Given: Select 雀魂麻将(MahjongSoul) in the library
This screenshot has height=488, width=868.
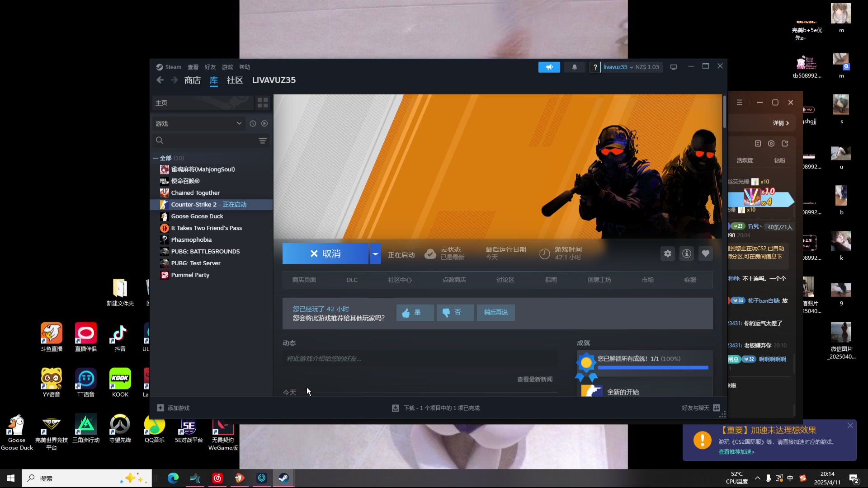Looking at the screenshot, I should [x=211, y=169].
